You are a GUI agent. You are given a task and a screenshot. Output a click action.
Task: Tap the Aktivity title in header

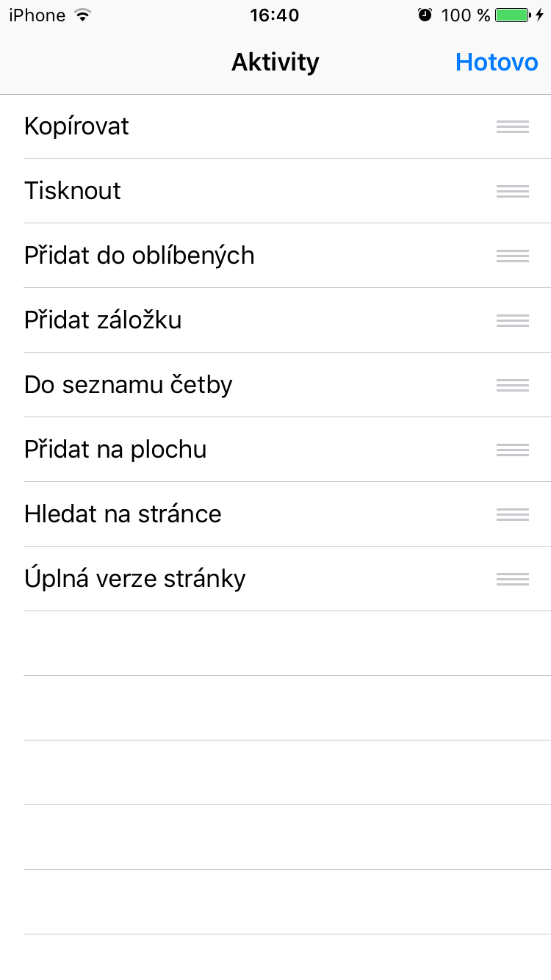pyautogui.click(x=275, y=62)
